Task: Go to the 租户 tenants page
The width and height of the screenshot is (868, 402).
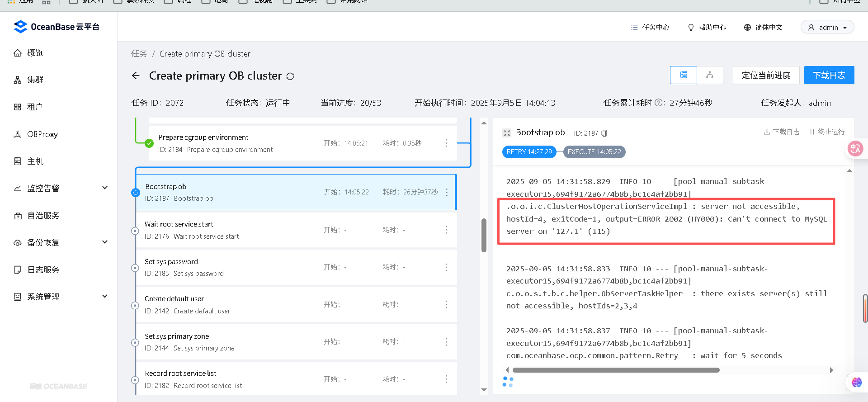Action: [x=35, y=107]
